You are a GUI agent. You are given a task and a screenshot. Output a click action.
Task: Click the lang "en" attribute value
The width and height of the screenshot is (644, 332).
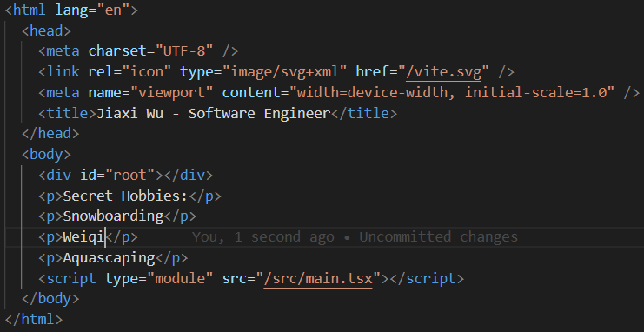click(x=113, y=10)
